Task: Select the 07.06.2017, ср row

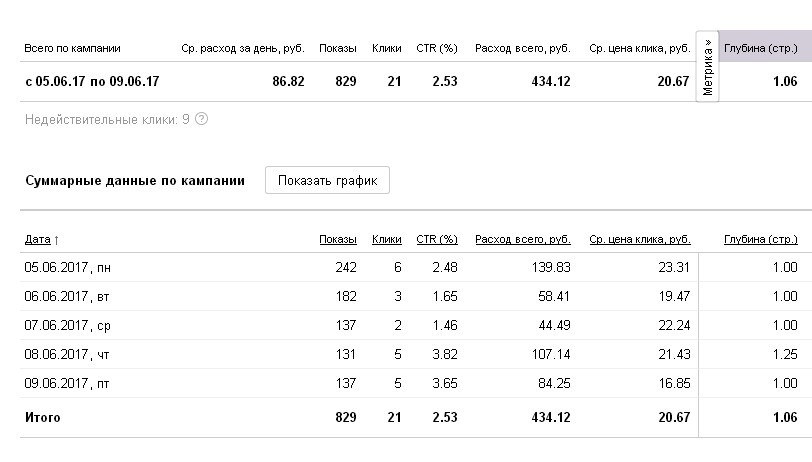Action: click(x=58, y=326)
